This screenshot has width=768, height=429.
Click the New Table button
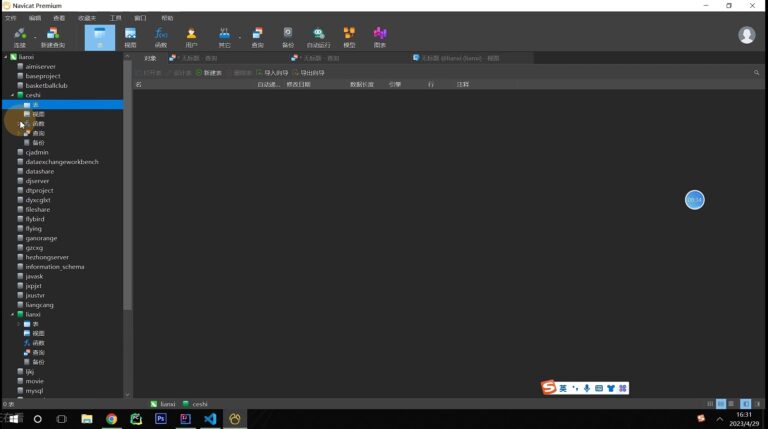pos(209,72)
